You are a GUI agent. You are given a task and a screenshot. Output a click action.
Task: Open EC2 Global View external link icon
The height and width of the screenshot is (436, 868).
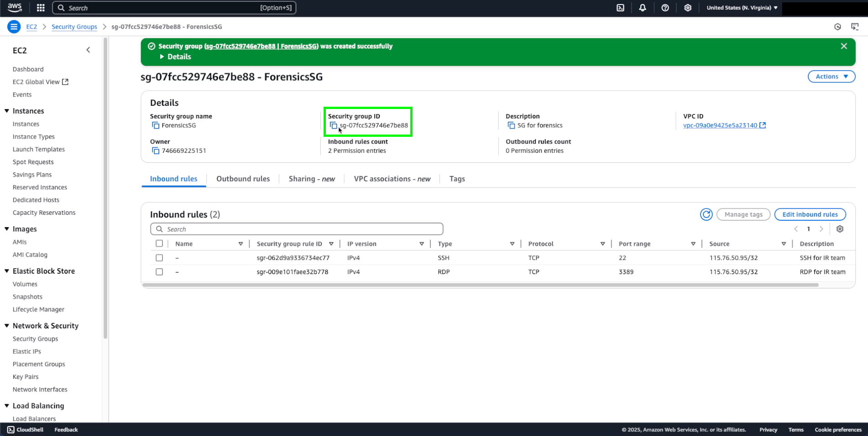[65, 82]
